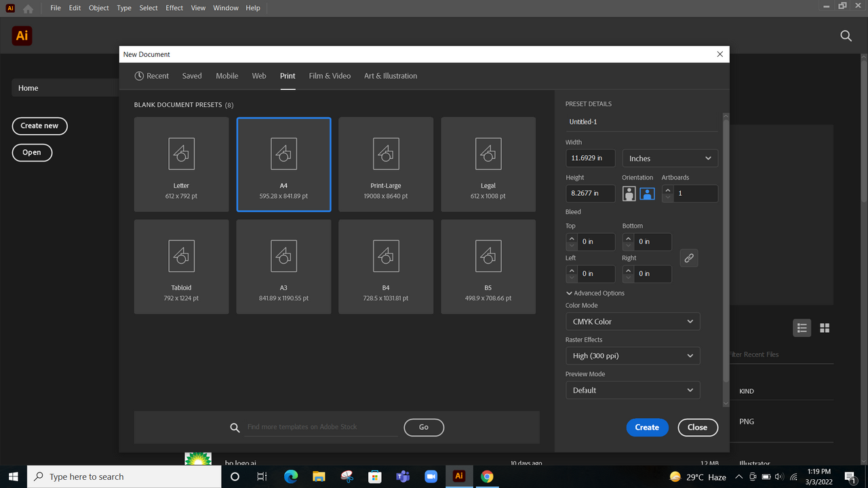This screenshot has width=868, height=488.
Task: Click the Width input field
Action: (591, 158)
